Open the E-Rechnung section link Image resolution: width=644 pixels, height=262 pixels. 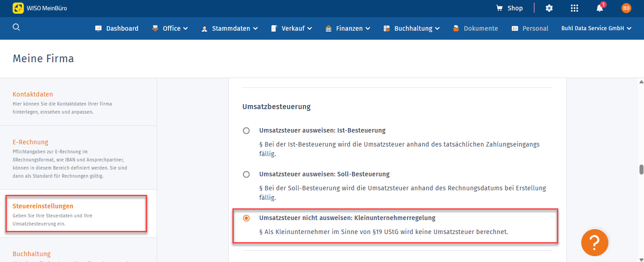pos(31,142)
